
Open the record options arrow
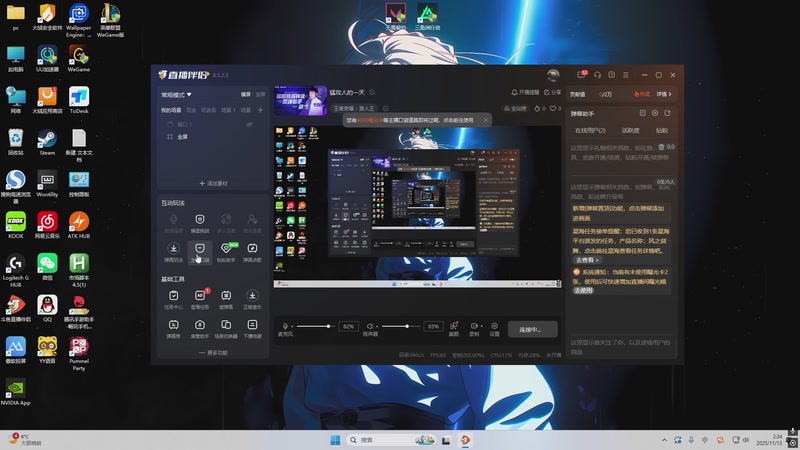click(x=481, y=326)
